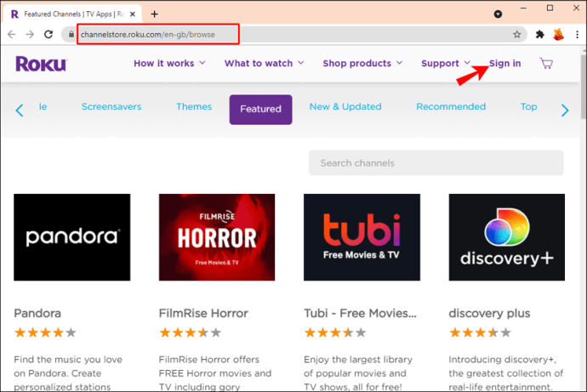The height and width of the screenshot is (392, 587).
Task: Open the FilmRise Horror channel thumbnail
Action: click(x=217, y=237)
